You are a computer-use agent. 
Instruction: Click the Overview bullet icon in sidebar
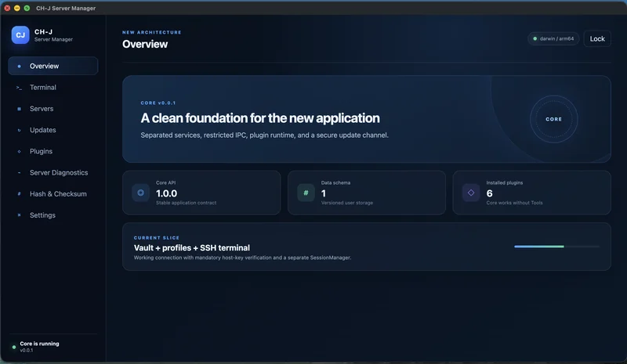pos(19,66)
